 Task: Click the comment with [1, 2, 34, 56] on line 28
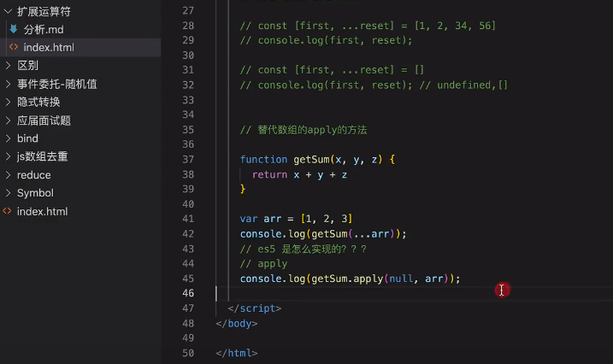pos(368,26)
